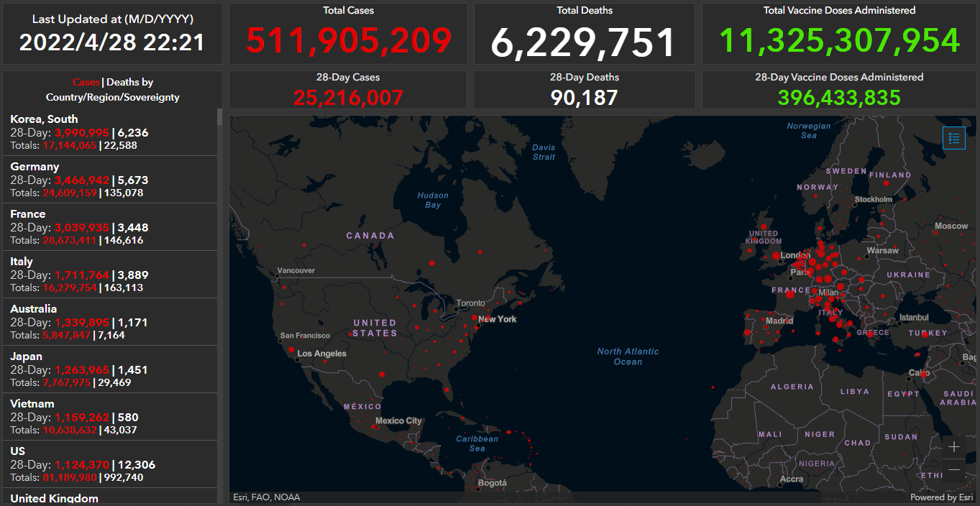This screenshot has width=980, height=506.
Task: Click the city marker for Mexico City
Action: tap(374, 427)
